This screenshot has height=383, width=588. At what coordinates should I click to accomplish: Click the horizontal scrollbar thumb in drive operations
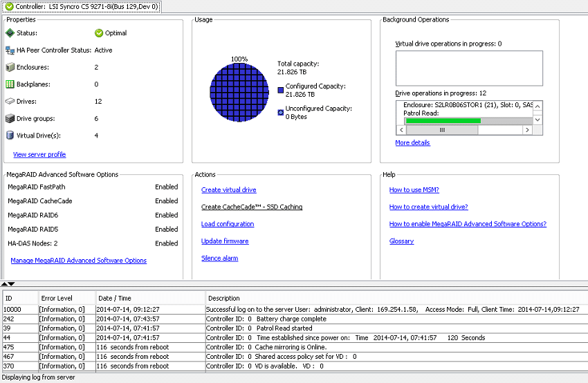coord(442,130)
